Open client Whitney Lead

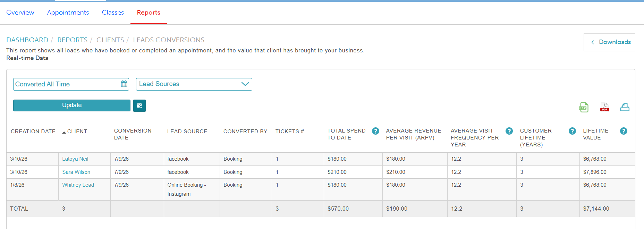[x=78, y=185]
